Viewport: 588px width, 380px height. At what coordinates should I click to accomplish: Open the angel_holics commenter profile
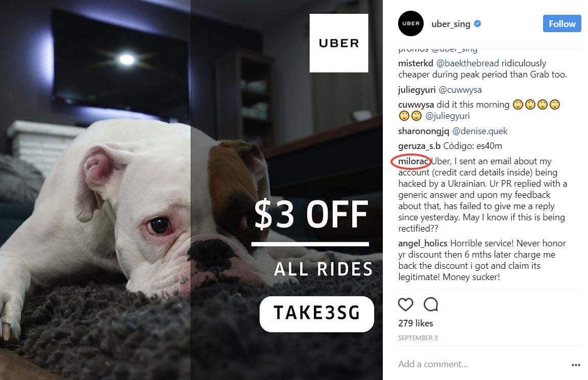(423, 244)
